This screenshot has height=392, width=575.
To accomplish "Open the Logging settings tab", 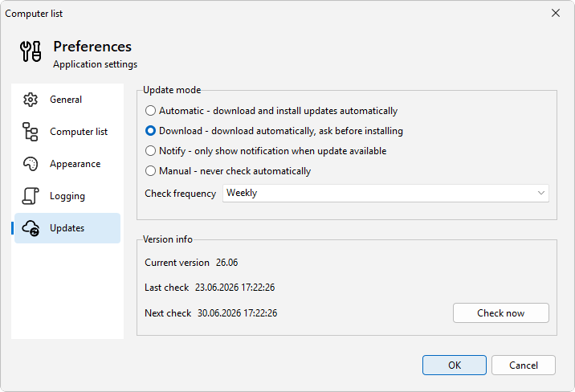I will click(x=67, y=196).
